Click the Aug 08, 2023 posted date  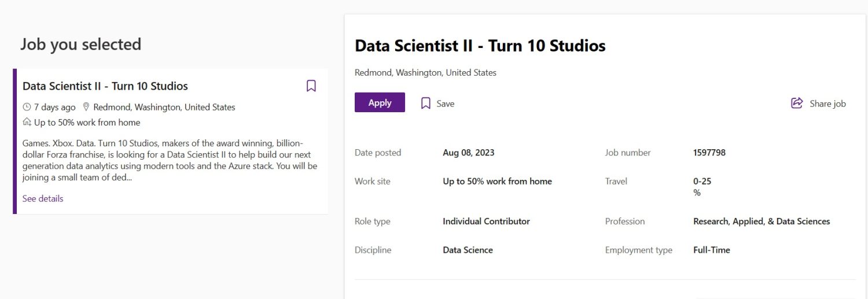pos(469,153)
